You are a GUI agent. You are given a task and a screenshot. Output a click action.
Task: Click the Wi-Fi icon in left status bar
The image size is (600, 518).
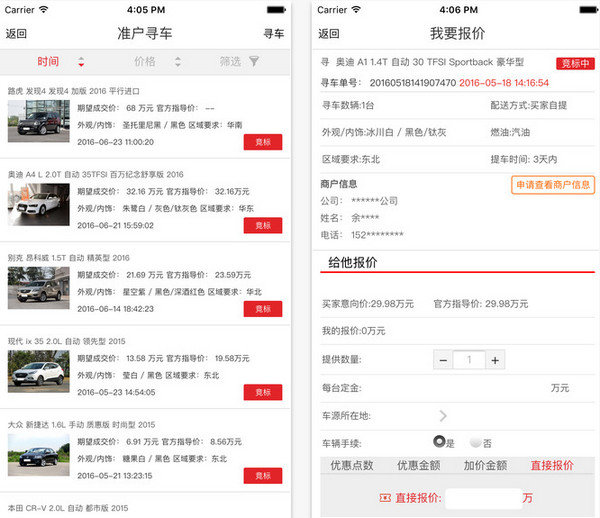[x=44, y=10]
